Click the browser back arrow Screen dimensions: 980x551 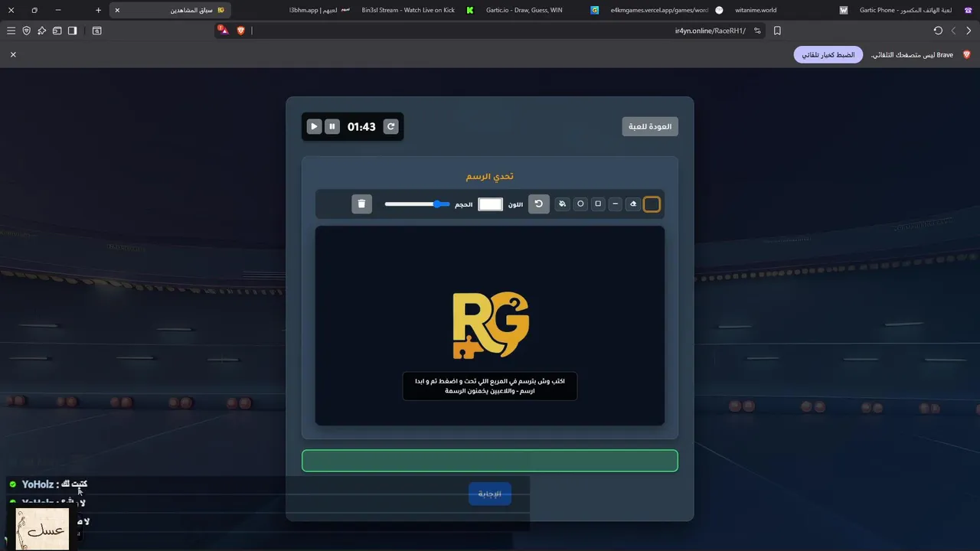click(953, 31)
